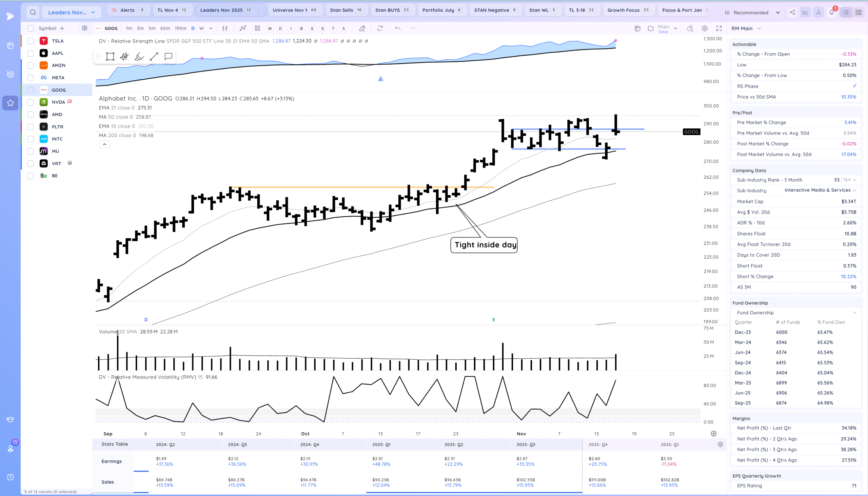Select the 65m timeframe button
This screenshot has height=496, width=868.
165,28
